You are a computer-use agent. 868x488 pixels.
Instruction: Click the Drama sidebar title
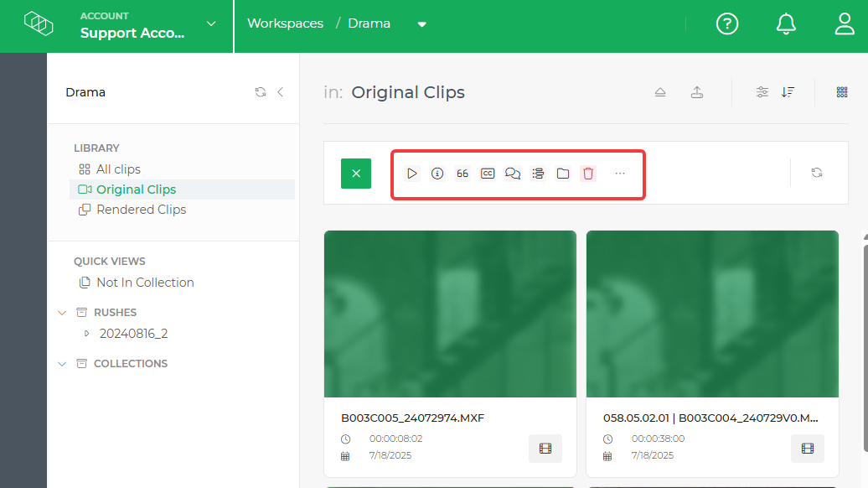(x=85, y=92)
